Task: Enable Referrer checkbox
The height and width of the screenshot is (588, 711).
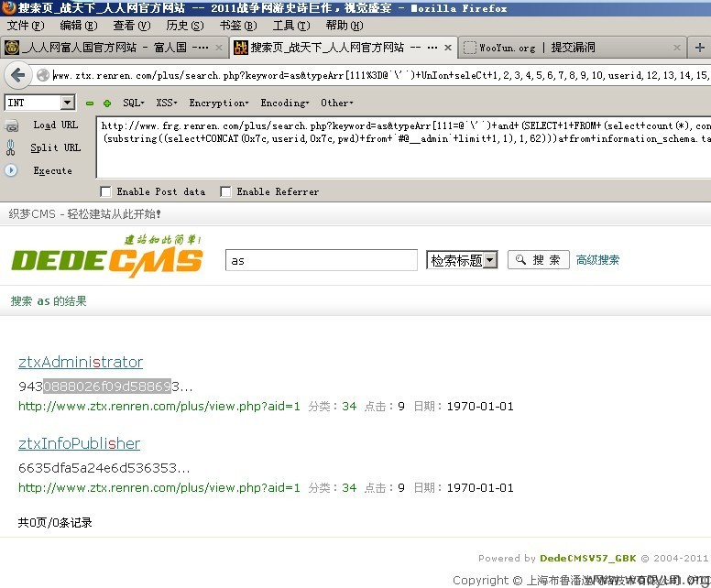Action: coord(225,191)
